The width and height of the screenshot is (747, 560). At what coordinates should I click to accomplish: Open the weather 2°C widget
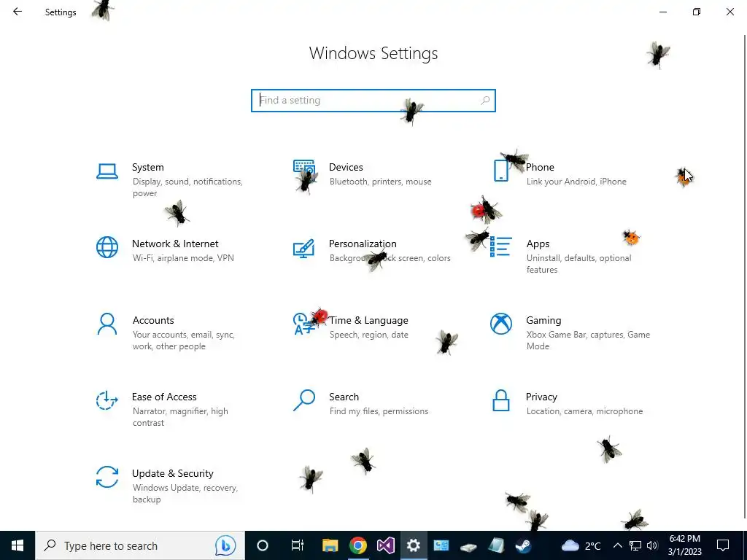coord(581,545)
